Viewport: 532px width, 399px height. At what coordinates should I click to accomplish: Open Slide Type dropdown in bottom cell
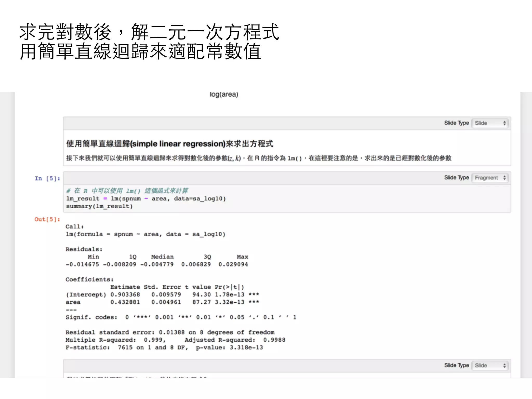coord(490,365)
